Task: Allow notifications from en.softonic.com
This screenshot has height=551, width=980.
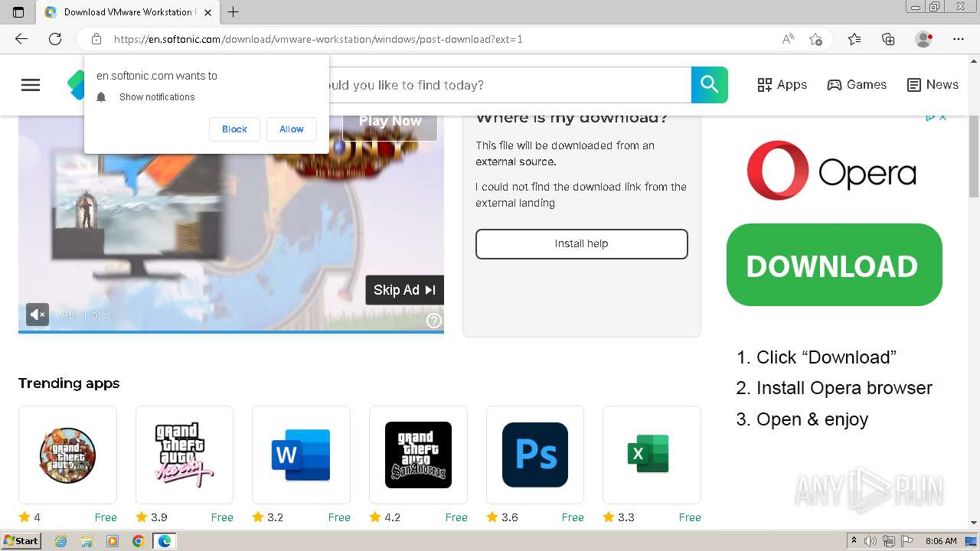Action: 291,129
